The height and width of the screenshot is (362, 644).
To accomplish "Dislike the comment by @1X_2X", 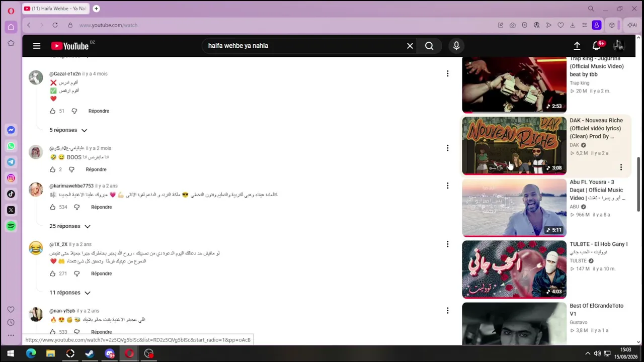I will click(x=77, y=274).
